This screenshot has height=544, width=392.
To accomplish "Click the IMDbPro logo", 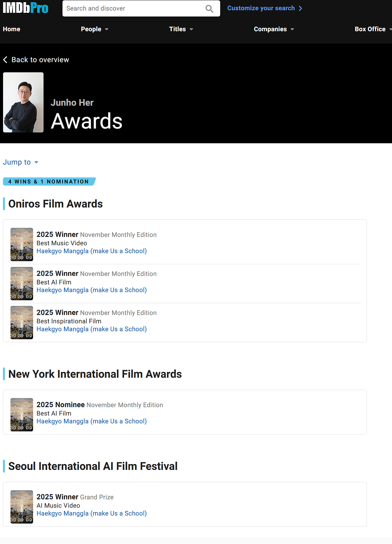I will click(x=25, y=8).
